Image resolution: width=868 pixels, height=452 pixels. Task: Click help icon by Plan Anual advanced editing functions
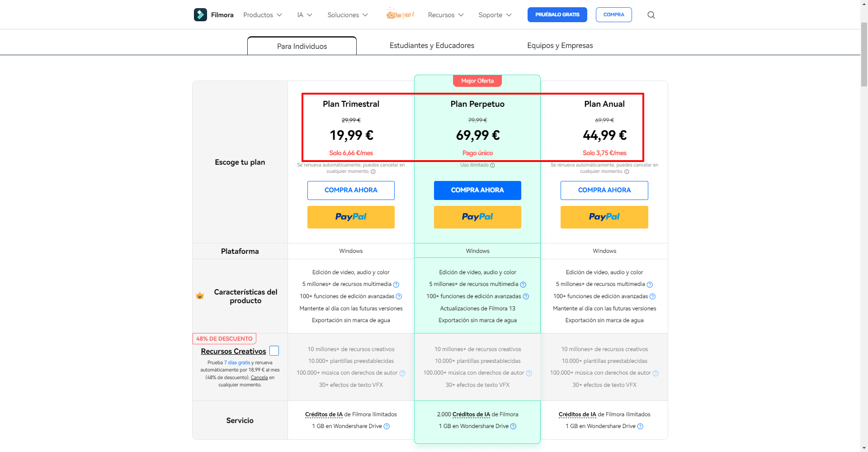pos(652,296)
